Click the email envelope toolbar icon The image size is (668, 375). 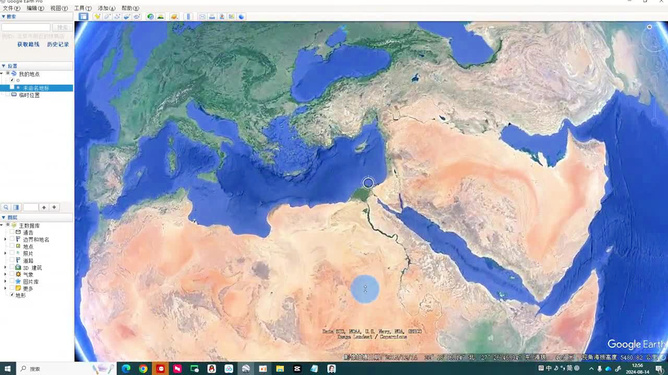point(202,17)
